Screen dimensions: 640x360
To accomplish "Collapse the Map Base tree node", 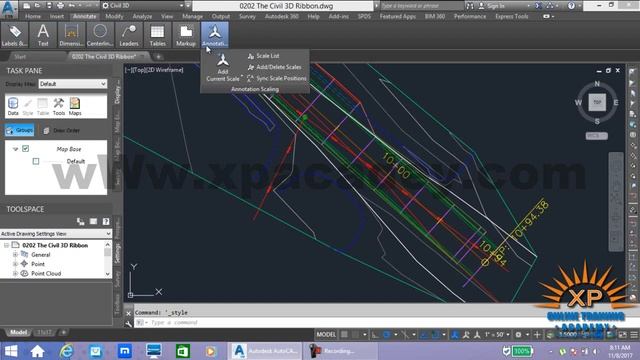I will 15,149.
